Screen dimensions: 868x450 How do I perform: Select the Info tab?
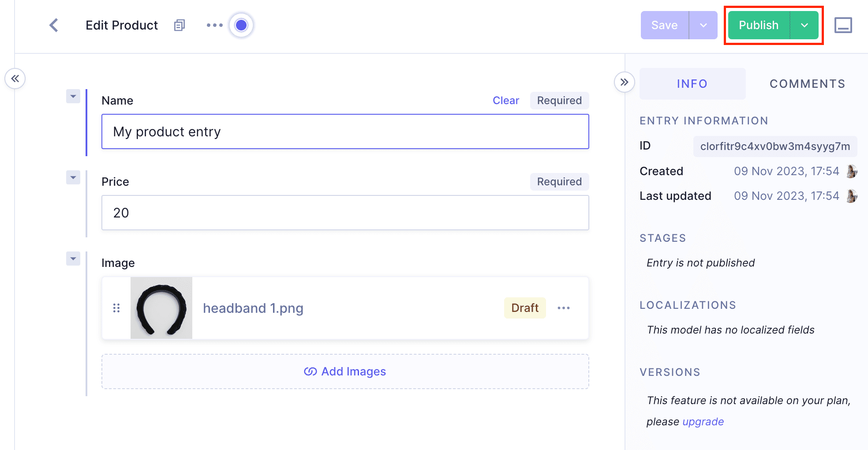tap(692, 84)
